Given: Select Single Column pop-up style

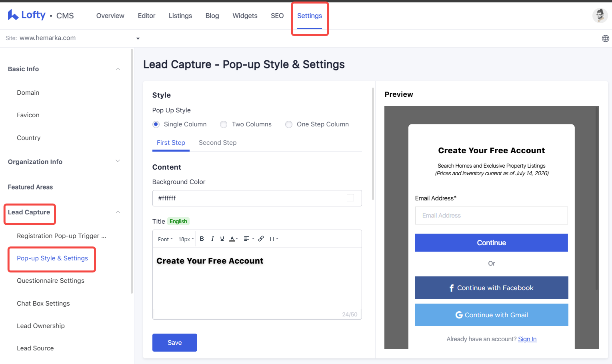Looking at the screenshot, I should point(156,124).
